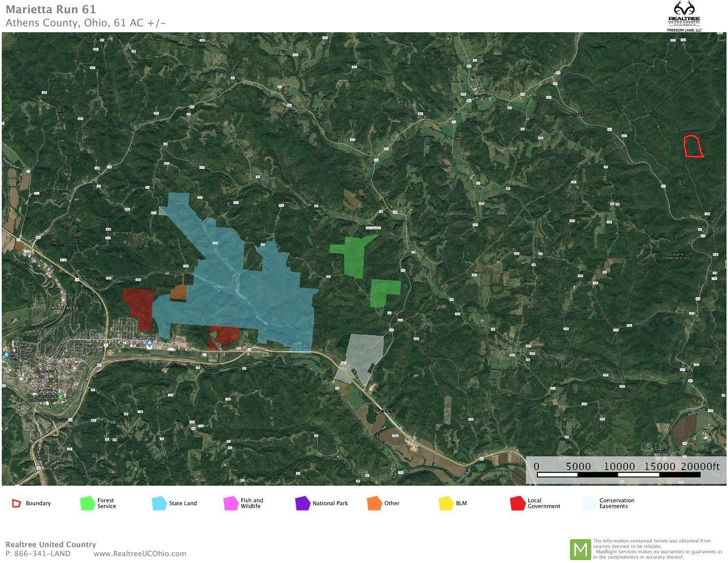This screenshot has height=563, width=728.
Task: Click the map distance scale bar
Action: pyautogui.click(x=627, y=474)
